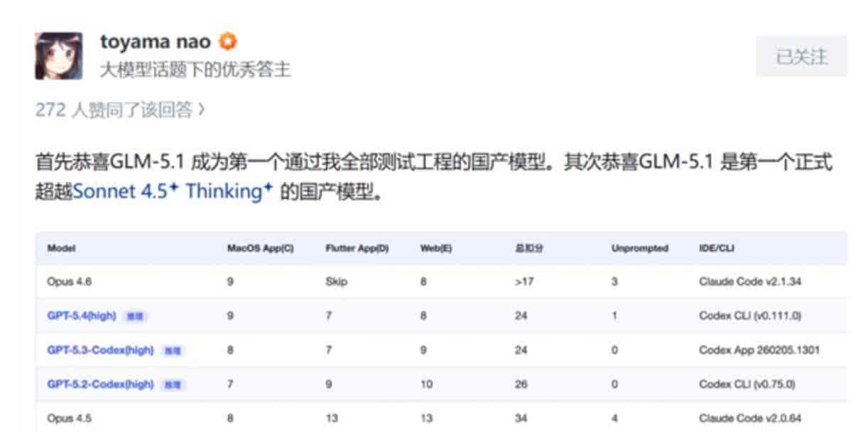Click the MacOS App(C) column header
Image resolution: width=868 pixels, height=432 pixels.
click(261, 249)
